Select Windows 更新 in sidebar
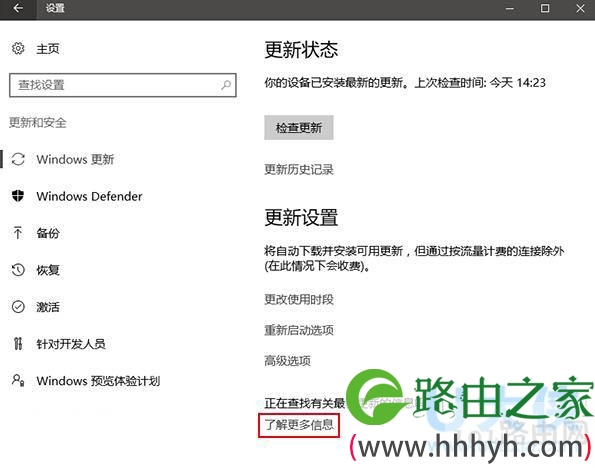Screen dimensions: 595x468 tap(75, 159)
